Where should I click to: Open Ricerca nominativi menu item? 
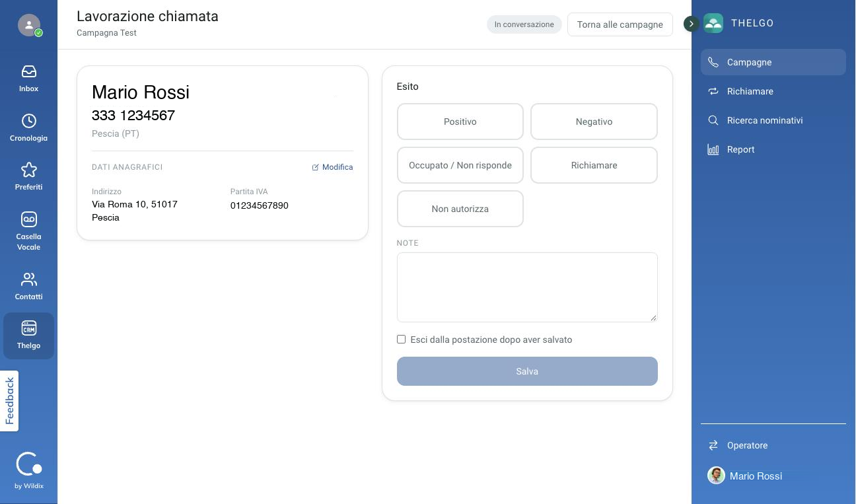click(773, 120)
